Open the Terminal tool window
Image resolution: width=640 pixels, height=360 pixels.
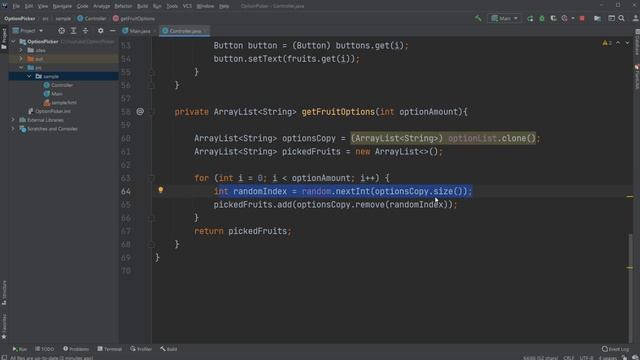pyautogui.click(x=109, y=349)
